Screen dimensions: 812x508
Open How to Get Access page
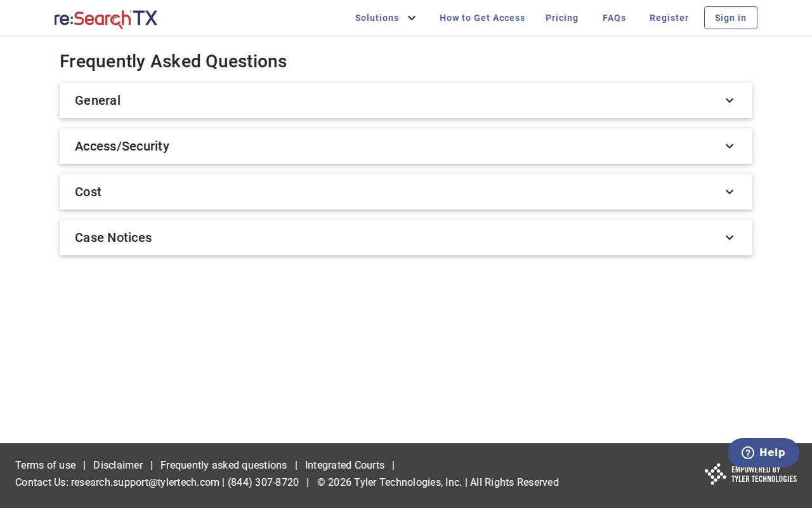coord(482,18)
